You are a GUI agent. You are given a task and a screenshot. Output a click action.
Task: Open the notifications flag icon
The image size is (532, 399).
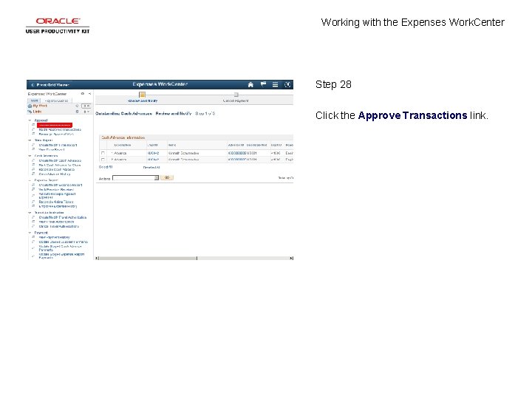pyautogui.click(x=263, y=84)
